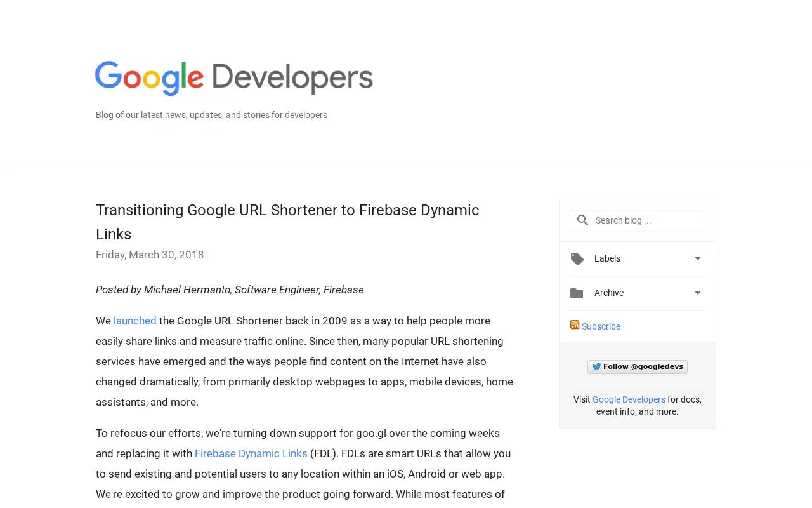Click the Labels tag icon
812x508 pixels.
577,259
